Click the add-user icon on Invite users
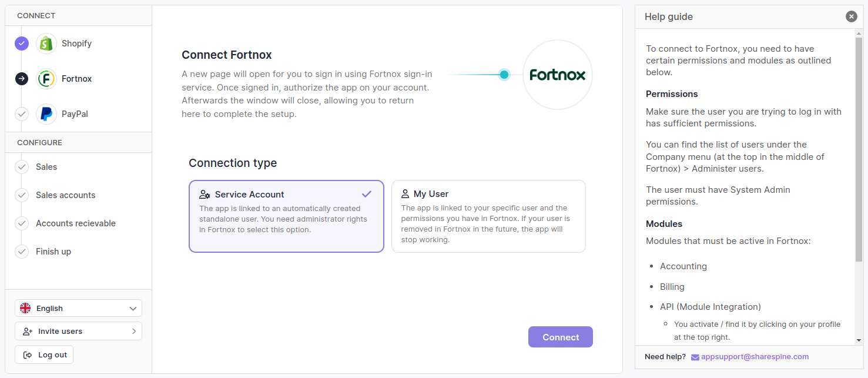Viewport: 868px width, 378px height. point(28,332)
